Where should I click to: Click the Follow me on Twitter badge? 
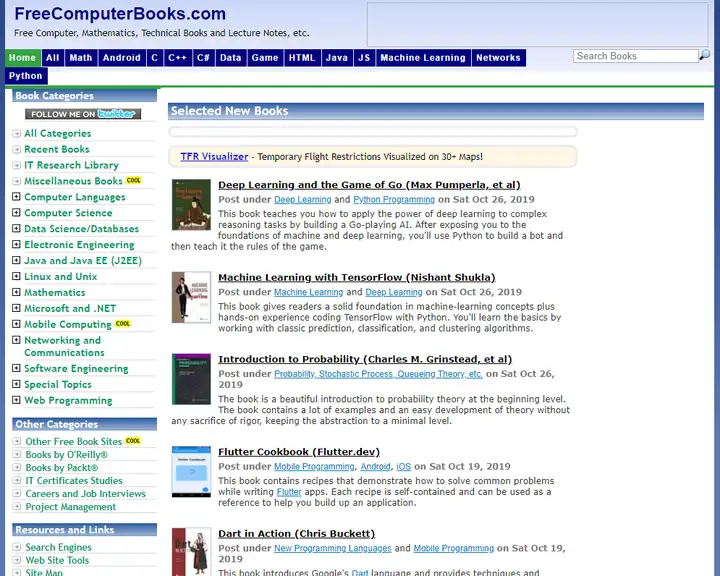pos(83,114)
